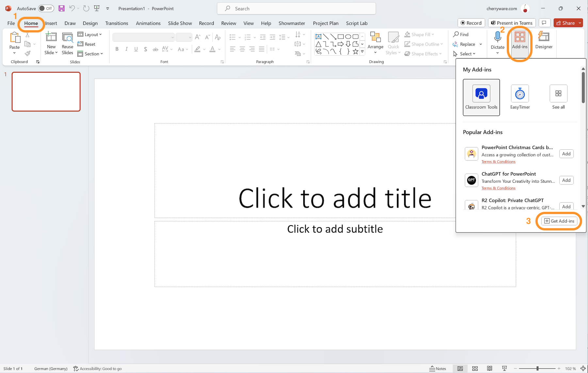Click the Save icon in title bar
This screenshot has height=373, width=588.
click(61, 8)
